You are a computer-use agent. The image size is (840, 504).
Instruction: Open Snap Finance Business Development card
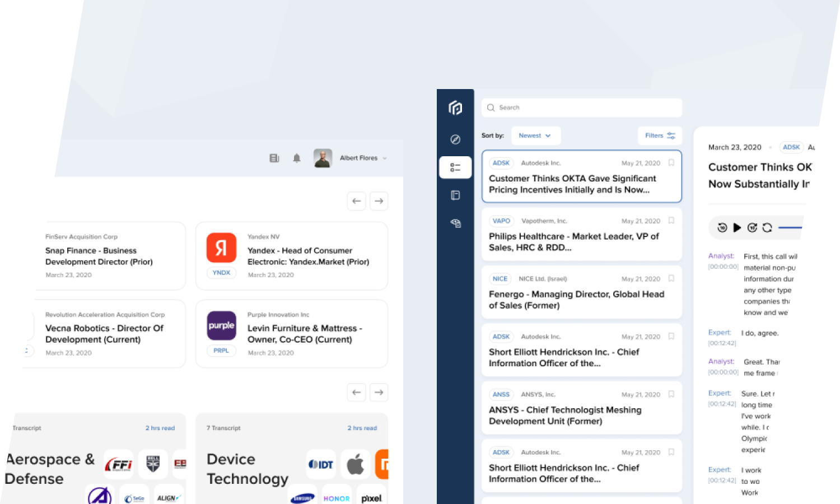click(110, 256)
